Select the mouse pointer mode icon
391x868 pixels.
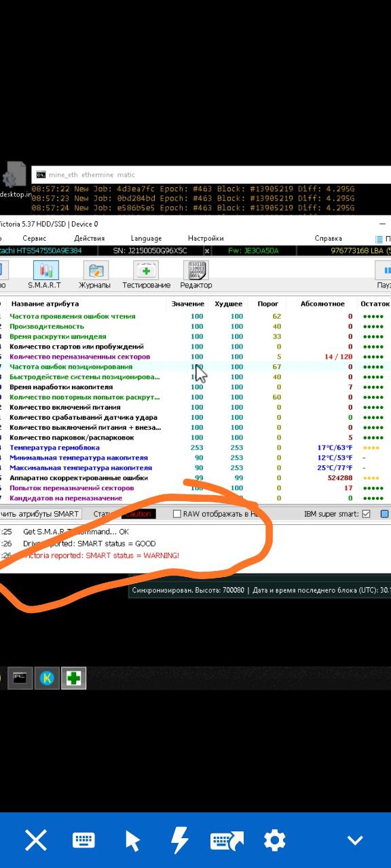coord(132,841)
